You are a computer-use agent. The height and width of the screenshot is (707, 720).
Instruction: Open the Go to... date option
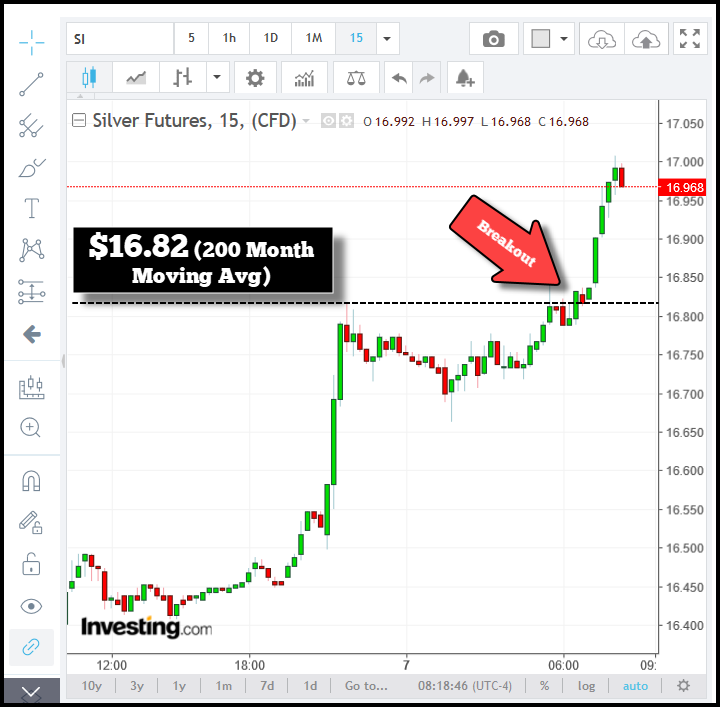[x=366, y=686]
